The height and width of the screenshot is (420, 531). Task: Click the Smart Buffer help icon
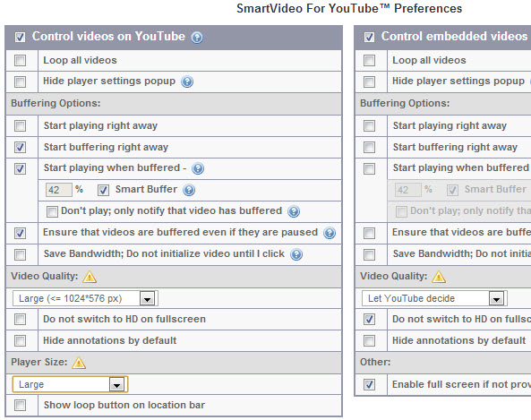pos(189,190)
